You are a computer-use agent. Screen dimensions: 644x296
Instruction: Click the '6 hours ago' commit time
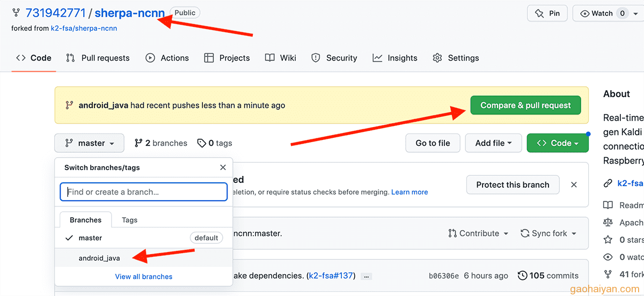[x=486, y=276]
